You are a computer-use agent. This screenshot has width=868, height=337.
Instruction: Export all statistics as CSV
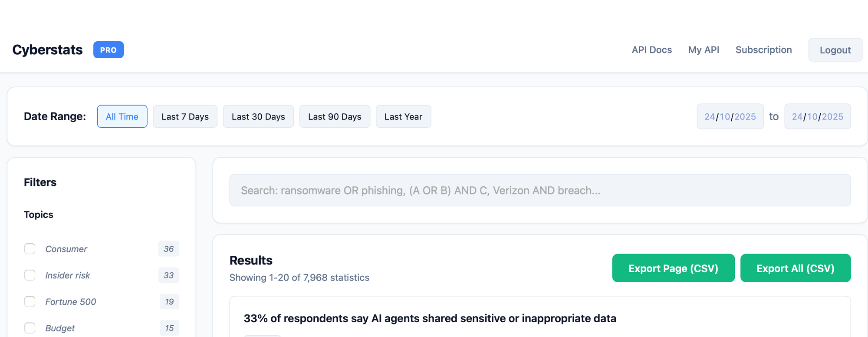(x=795, y=268)
